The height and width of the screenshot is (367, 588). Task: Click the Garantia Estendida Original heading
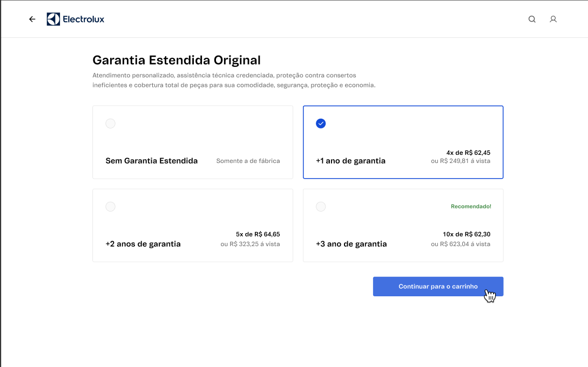point(177,60)
